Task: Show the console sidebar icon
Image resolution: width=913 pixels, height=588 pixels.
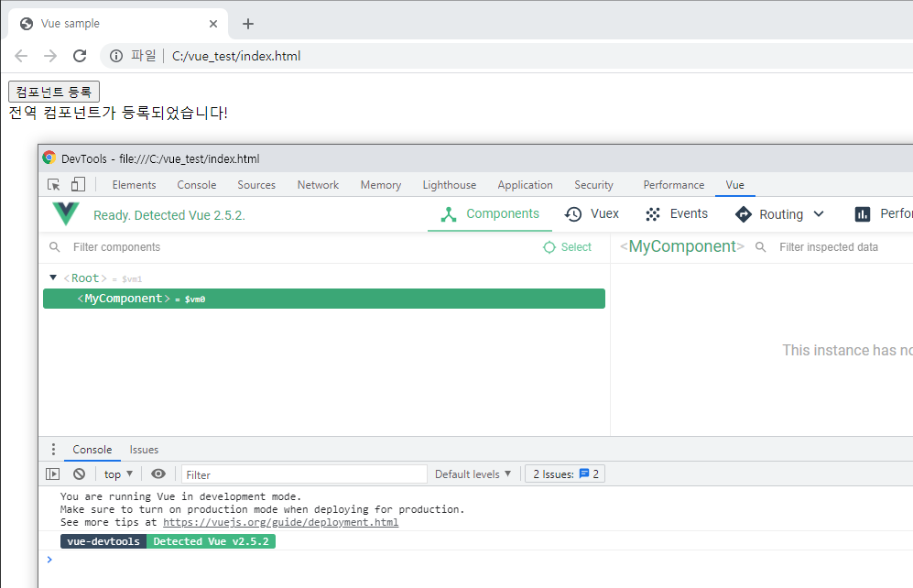Action: tap(53, 474)
